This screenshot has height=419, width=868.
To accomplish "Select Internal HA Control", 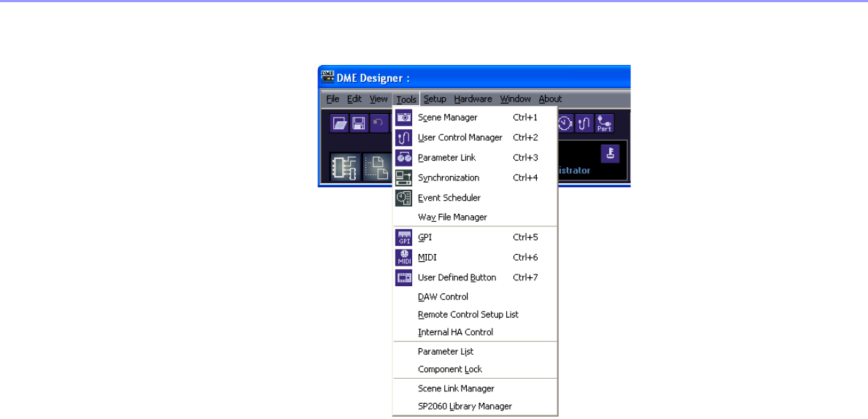I will coord(475,333).
